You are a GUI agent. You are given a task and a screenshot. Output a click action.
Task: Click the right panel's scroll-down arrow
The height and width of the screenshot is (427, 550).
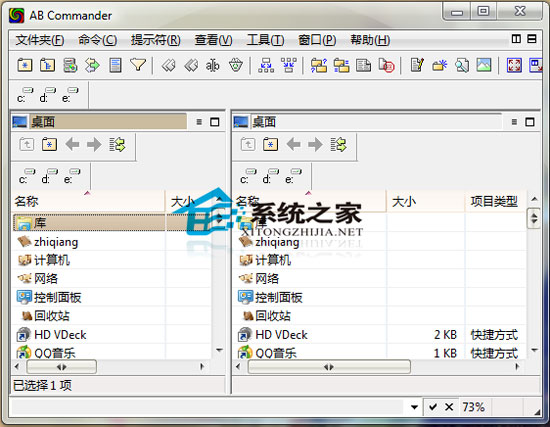(x=534, y=350)
